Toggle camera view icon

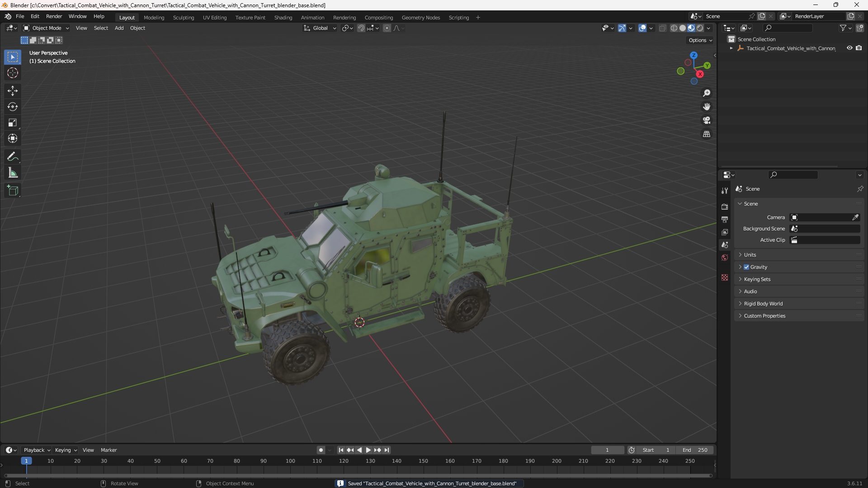pos(707,120)
